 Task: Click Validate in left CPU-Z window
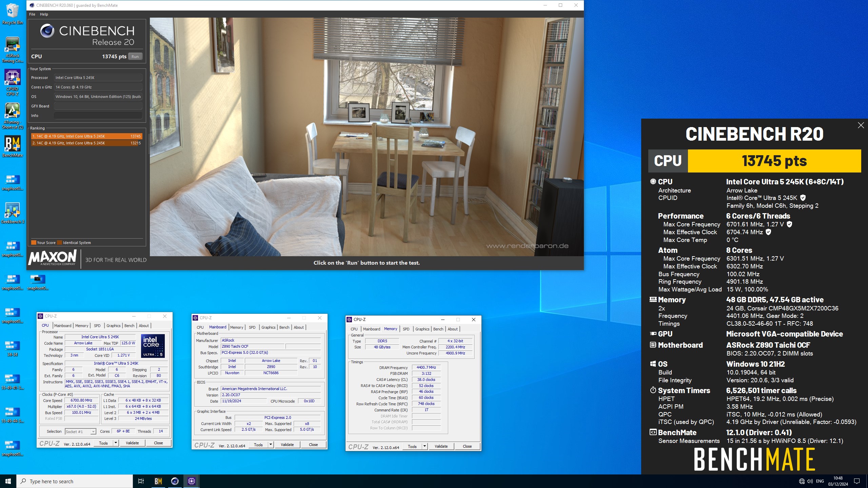(x=132, y=443)
